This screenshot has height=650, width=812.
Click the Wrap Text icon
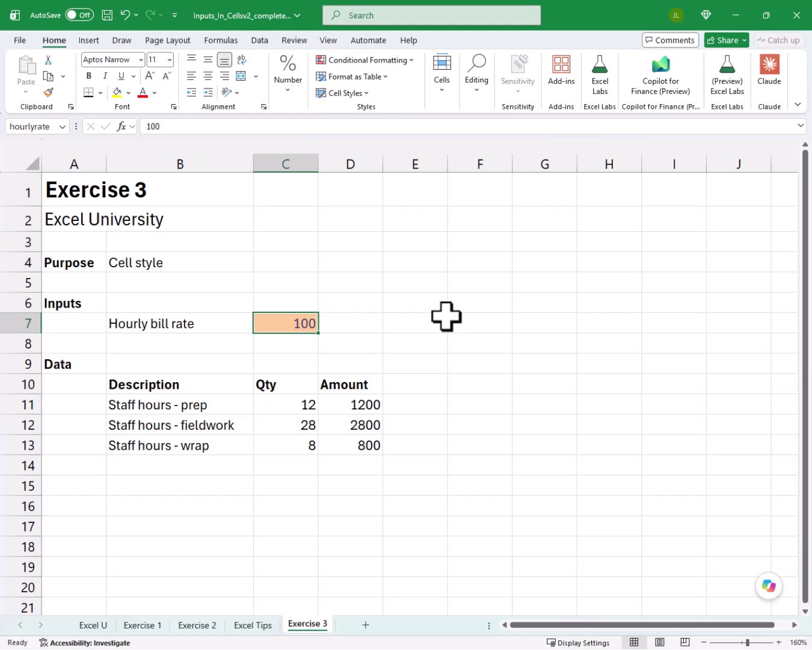pos(242,60)
